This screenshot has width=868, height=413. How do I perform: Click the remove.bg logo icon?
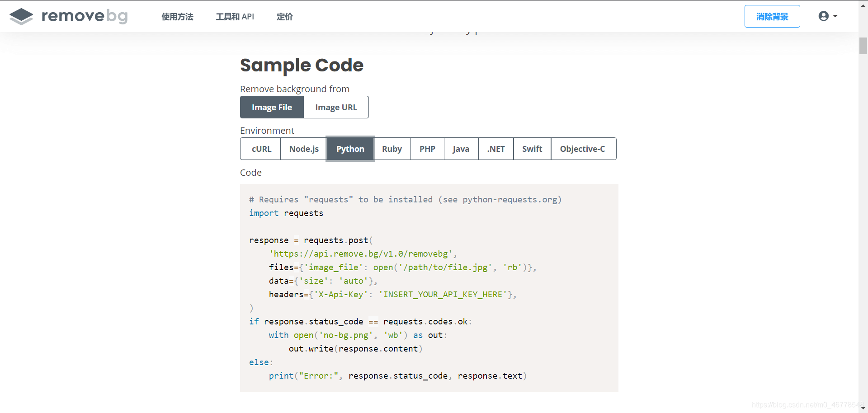21,17
